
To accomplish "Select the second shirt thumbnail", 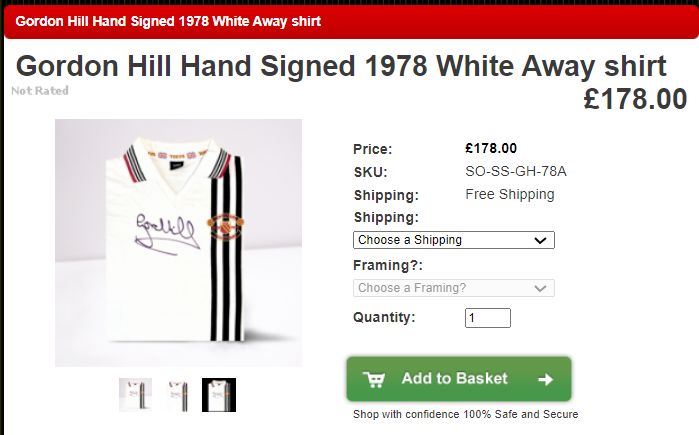I will [x=177, y=395].
